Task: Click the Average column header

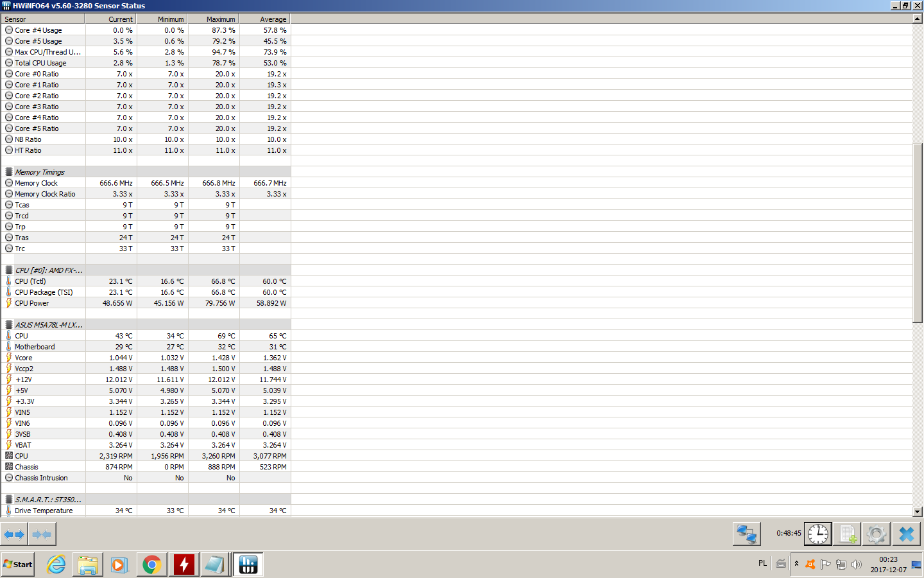Action: (265, 19)
